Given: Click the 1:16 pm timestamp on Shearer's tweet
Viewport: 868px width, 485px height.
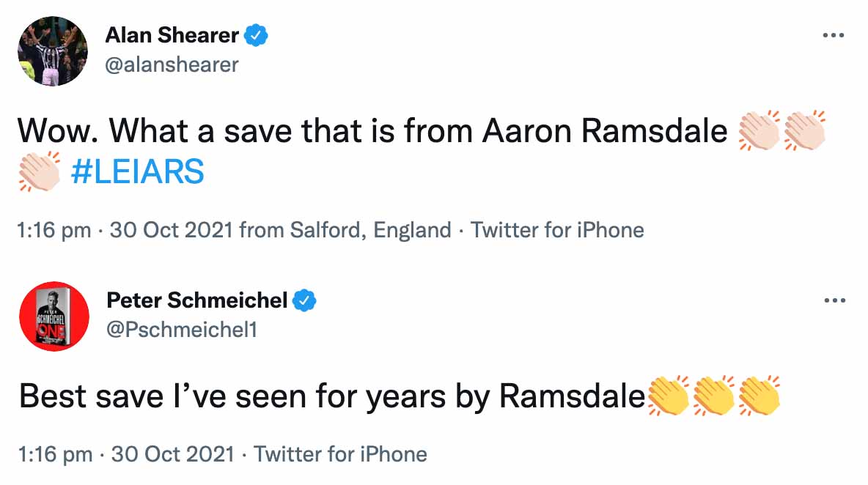Looking at the screenshot, I should (44, 229).
